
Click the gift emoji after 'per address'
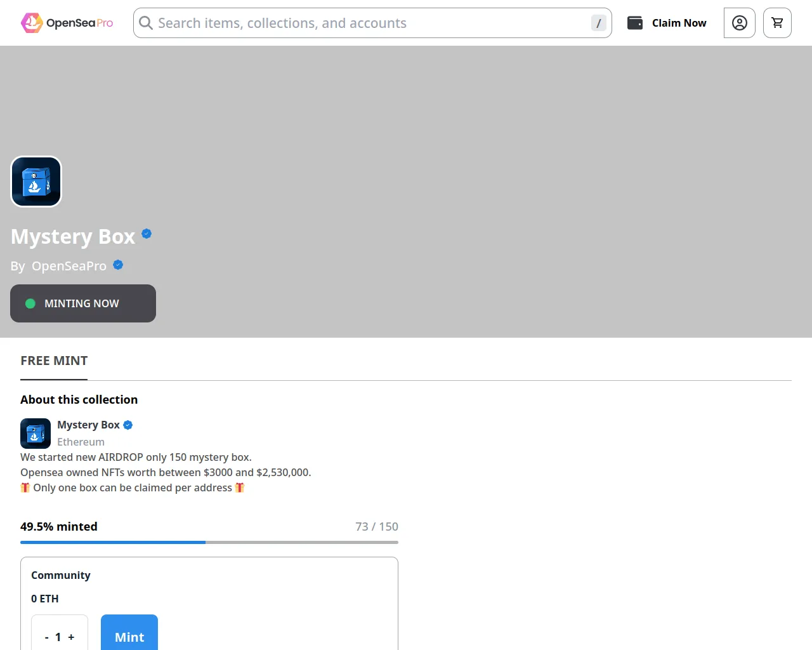(240, 487)
